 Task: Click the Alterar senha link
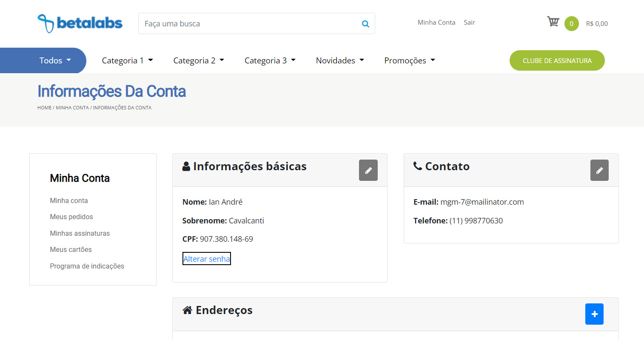[x=207, y=259]
